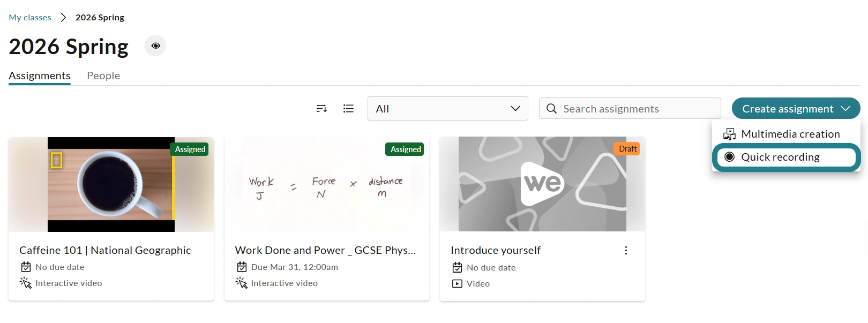Click the Create assignment button label
Viewport: 868px width, 323px height.
788,109
